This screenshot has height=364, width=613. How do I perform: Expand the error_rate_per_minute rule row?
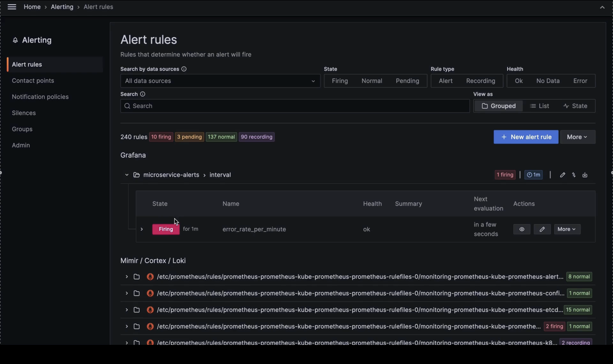[x=142, y=229]
